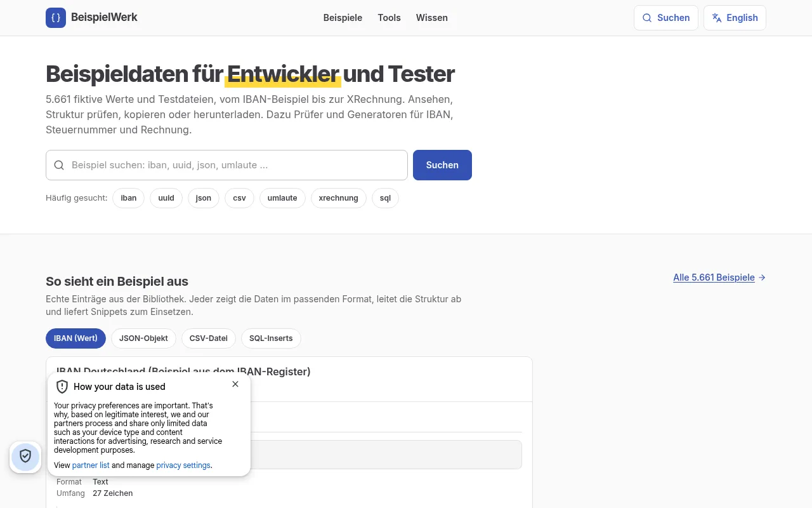Select the csv search suggestion chip
The image size is (812, 508).
tap(239, 198)
